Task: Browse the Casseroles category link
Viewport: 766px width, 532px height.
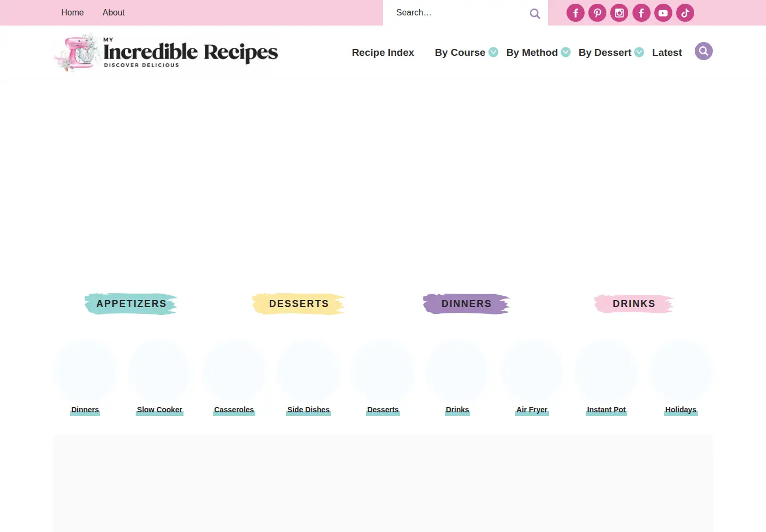Action: click(234, 410)
